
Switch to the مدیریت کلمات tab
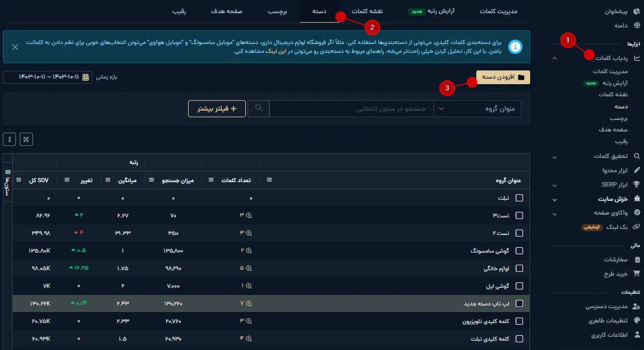click(499, 11)
